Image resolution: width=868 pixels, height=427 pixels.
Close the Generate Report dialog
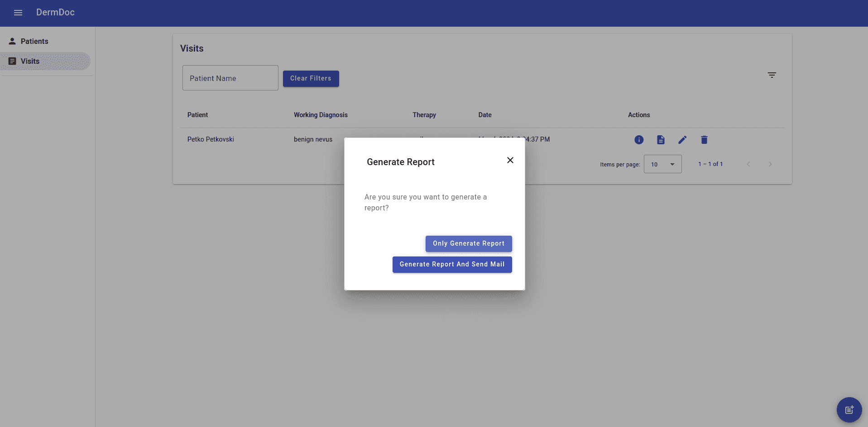[510, 160]
